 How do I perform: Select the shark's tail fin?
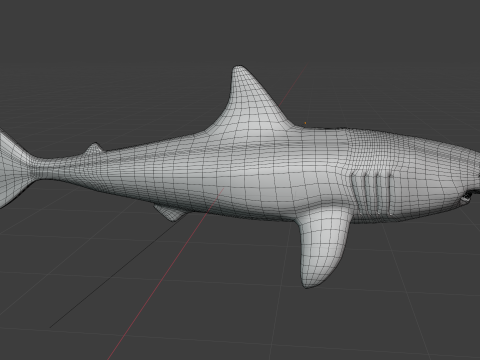[x=15, y=170]
